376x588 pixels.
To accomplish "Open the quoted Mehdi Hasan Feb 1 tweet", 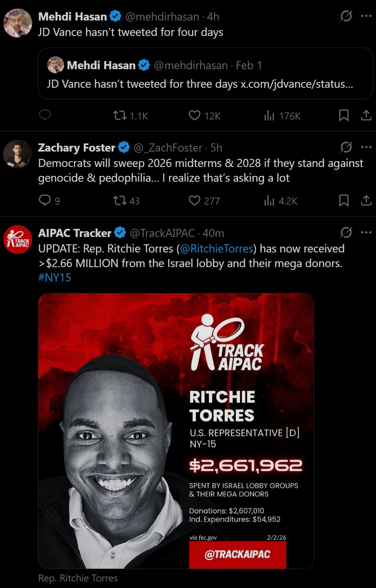I will (x=205, y=73).
